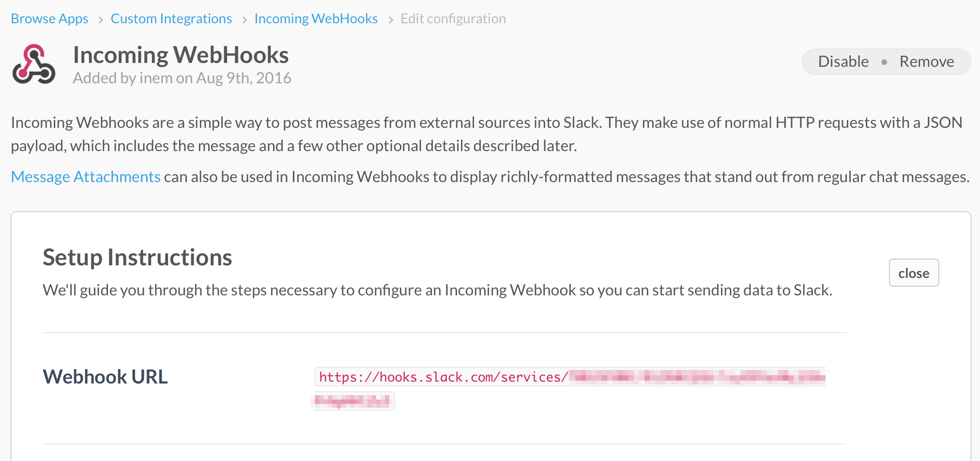The height and width of the screenshot is (461, 980).
Task: Click Edit configuration breadcrumb text
Action: [x=453, y=18]
